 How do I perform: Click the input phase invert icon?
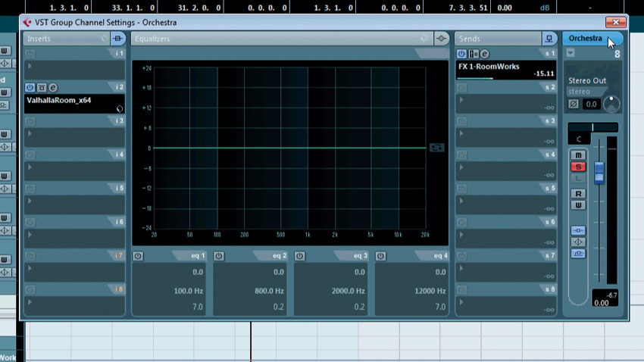coord(574,104)
